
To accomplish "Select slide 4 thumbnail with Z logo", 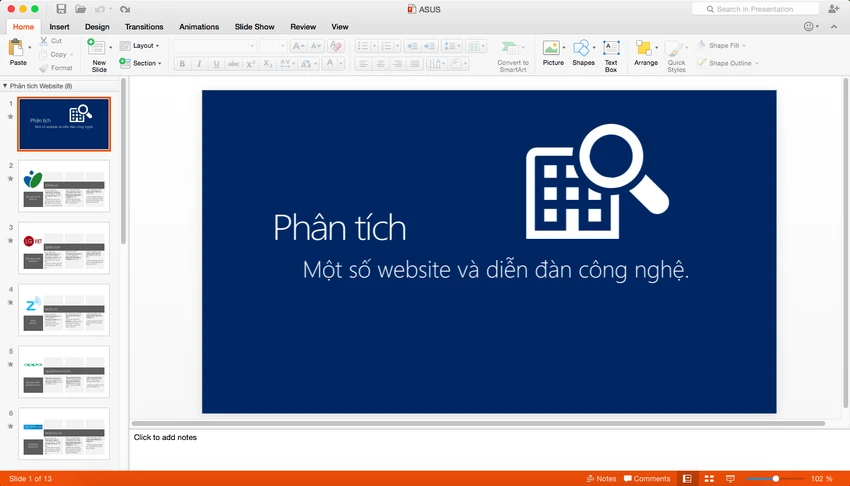I will 64,310.
